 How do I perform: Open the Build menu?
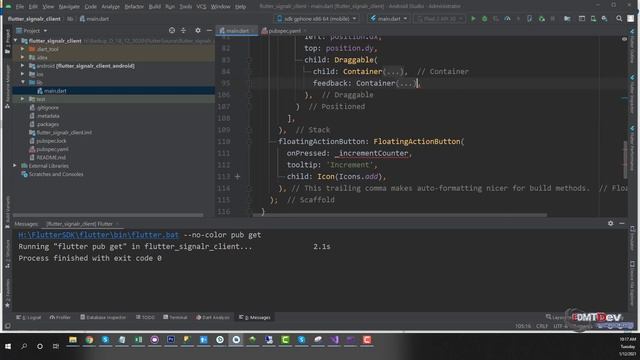[154, 7]
